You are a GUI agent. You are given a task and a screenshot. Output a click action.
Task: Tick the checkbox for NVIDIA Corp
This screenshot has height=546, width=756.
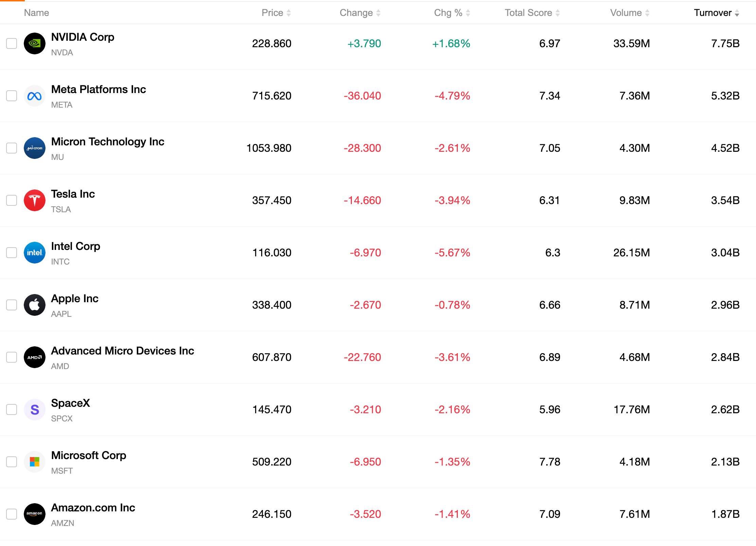tap(12, 43)
